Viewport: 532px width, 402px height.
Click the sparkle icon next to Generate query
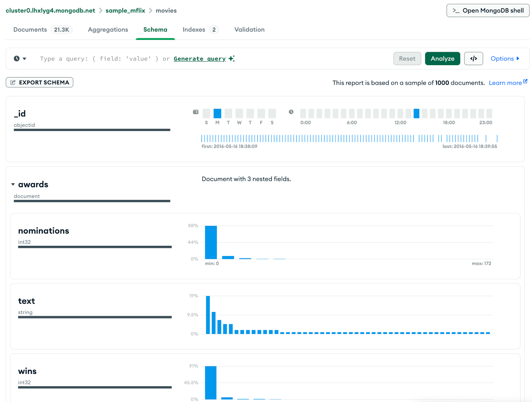[232, 58]
